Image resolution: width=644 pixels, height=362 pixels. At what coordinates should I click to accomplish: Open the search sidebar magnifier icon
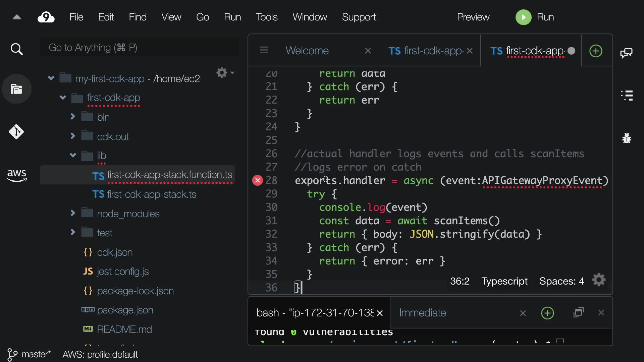pyautogui.click(x=16, y=49)
